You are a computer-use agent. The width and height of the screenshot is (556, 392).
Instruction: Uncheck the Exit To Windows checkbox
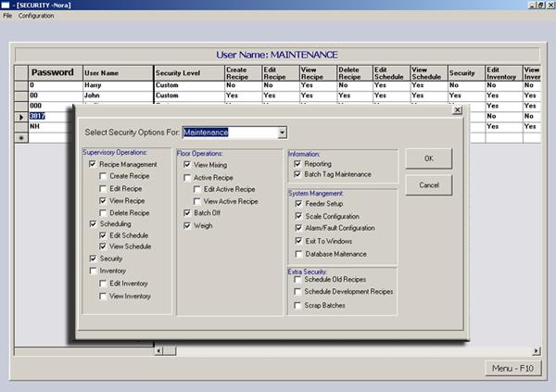tap(298, 241)
